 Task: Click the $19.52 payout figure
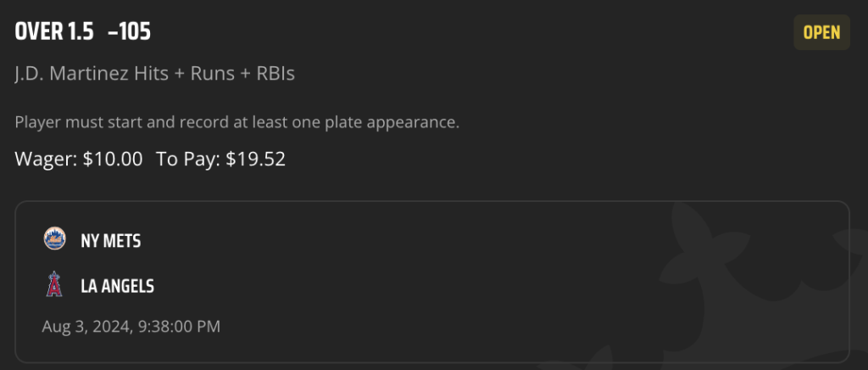pyautogui.click(x=256, y=159)
